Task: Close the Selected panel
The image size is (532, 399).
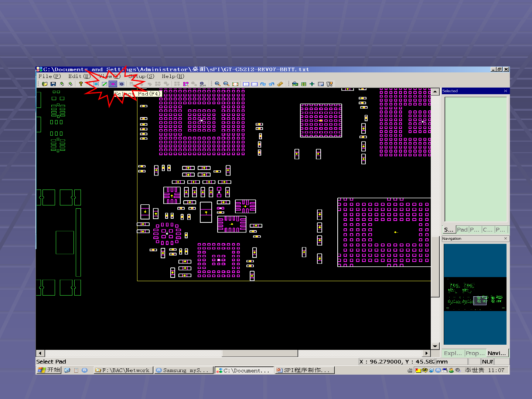Action: pos(505,91)
